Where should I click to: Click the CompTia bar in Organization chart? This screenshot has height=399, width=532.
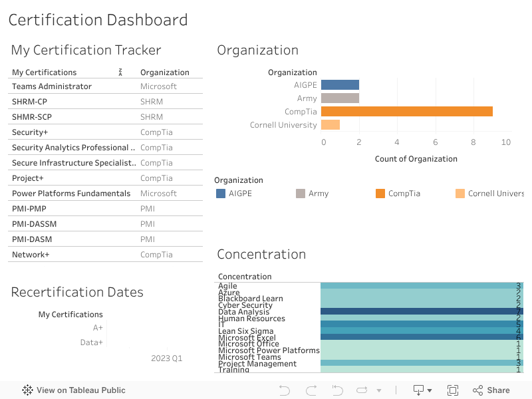(x=406, y=112)
